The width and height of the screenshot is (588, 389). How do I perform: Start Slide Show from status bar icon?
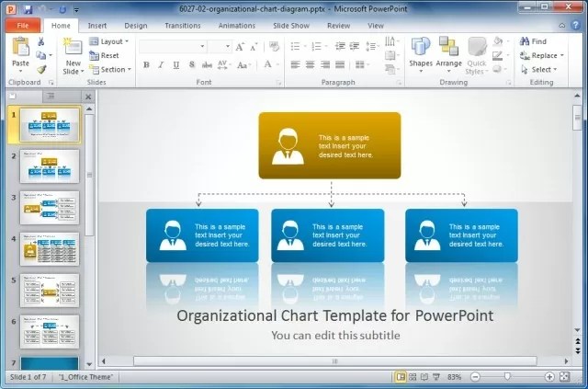(436, 377)
